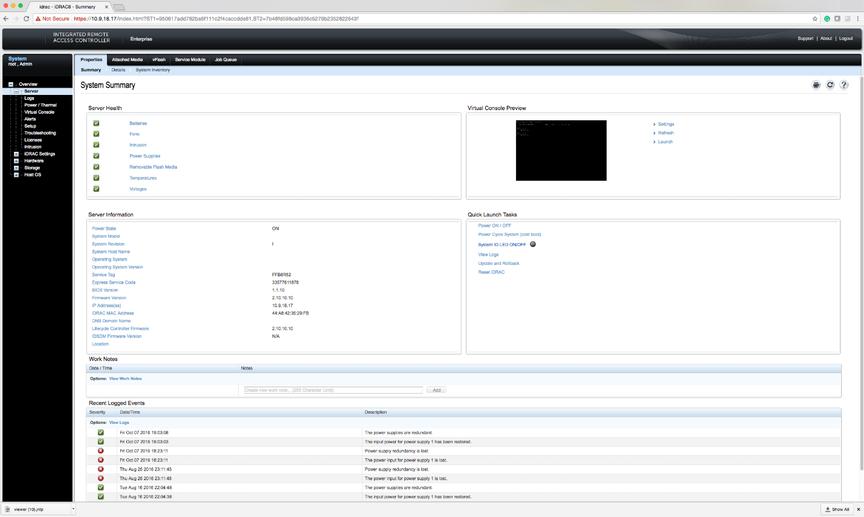864x517 pixels.
Task: Click the System ID LED indicator icon
Action: pyautogui.click(x=533, y=244)
